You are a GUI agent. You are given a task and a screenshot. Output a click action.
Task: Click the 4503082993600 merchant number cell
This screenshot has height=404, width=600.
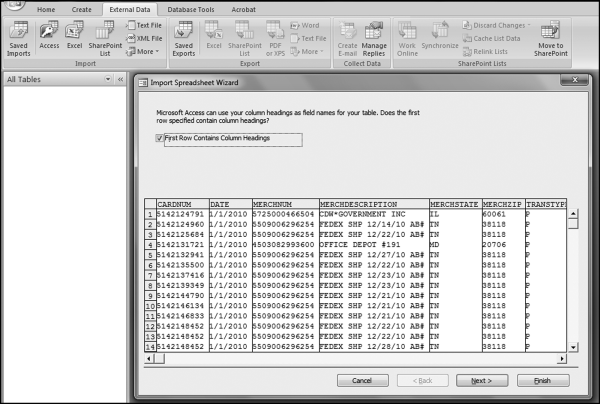coord(285,244)
